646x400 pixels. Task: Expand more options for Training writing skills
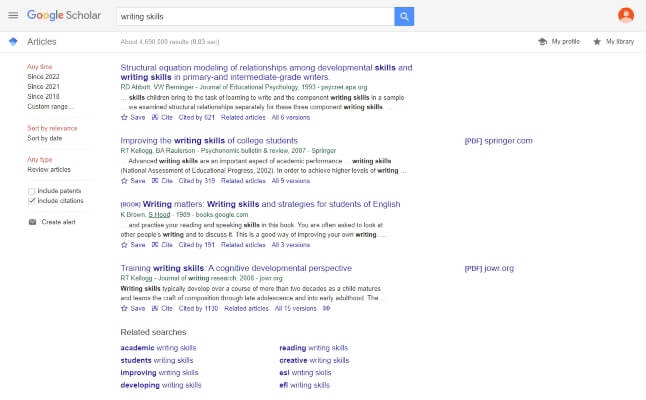click(326, 309)
